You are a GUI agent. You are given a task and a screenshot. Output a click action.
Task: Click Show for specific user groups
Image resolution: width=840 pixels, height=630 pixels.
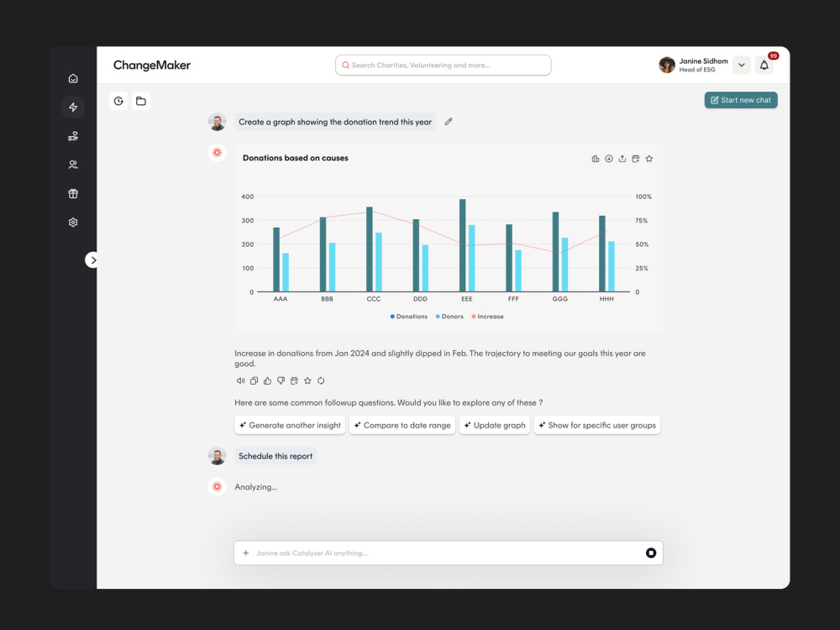click(596, 425)
